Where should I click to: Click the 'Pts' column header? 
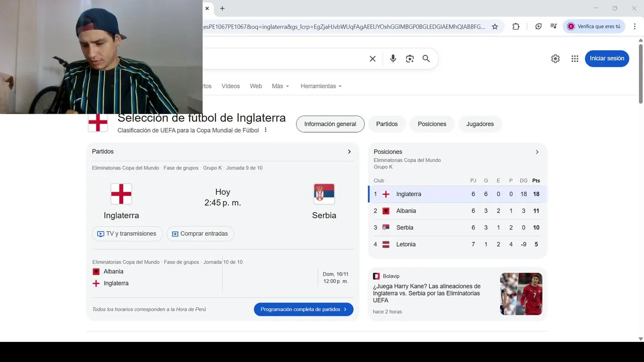tap(536, 180)
